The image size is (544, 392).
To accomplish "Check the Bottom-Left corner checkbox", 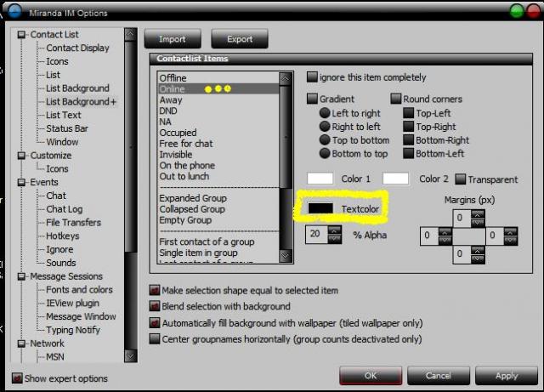I will coord(408,153).
